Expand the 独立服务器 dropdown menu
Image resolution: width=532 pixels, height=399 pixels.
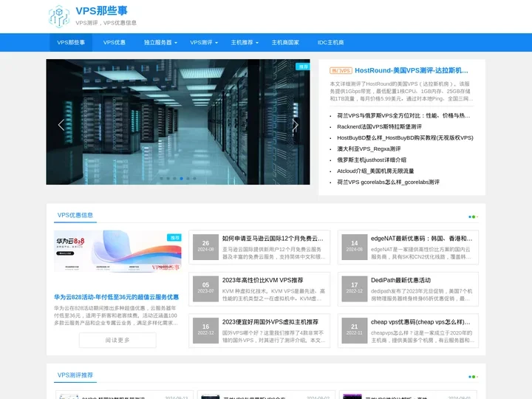tap(160, 43)
